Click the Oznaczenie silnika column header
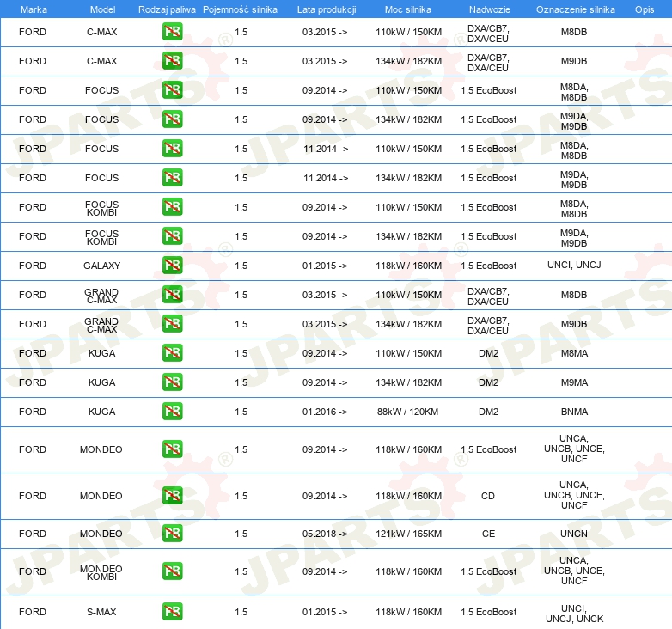Screen dimensions: 672x629 tap(575, 9)
